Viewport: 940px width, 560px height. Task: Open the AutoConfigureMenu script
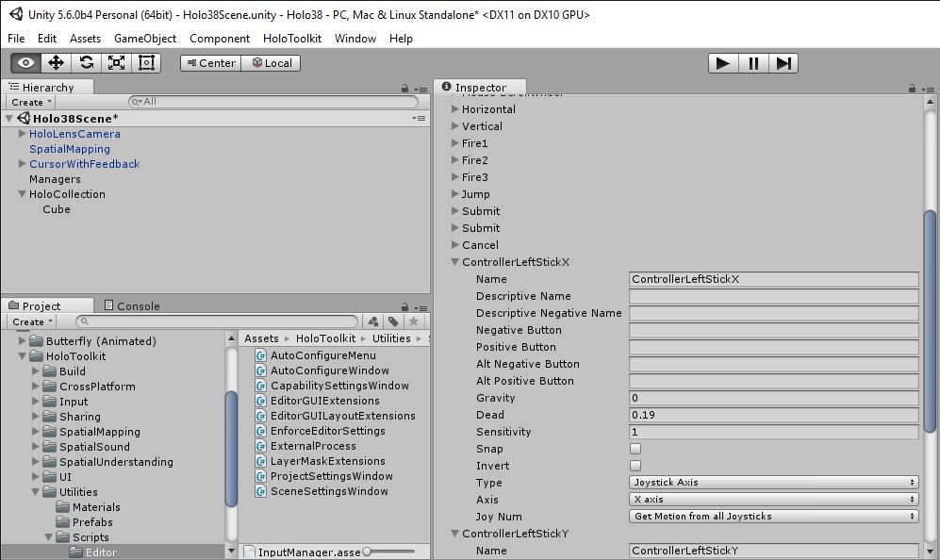322,355
